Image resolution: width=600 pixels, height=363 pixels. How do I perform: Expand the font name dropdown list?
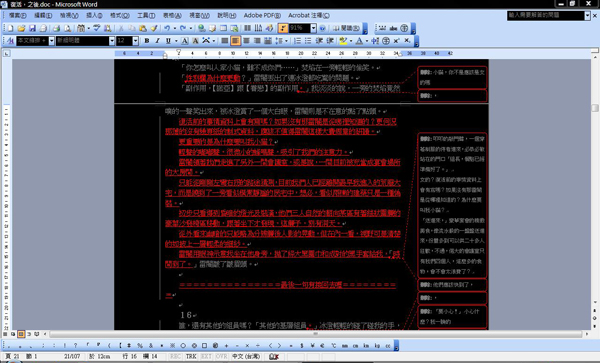point(112,41)
